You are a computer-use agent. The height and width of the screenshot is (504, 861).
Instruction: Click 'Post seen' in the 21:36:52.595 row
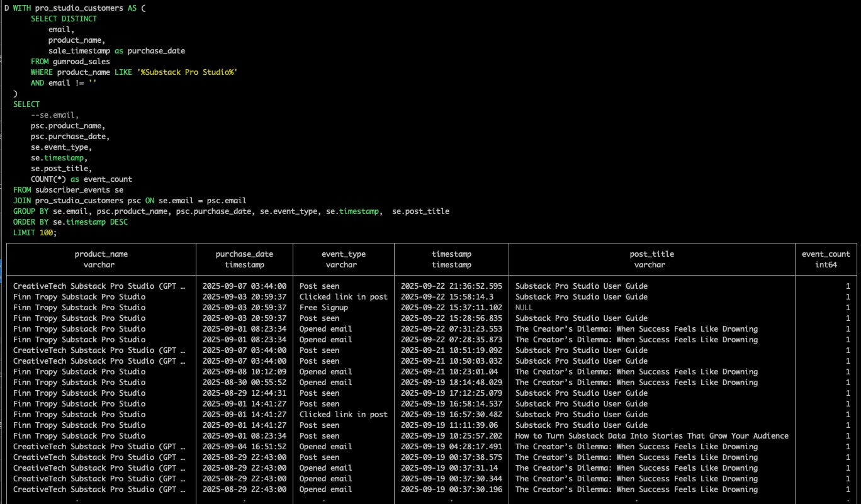coord(319,286)
